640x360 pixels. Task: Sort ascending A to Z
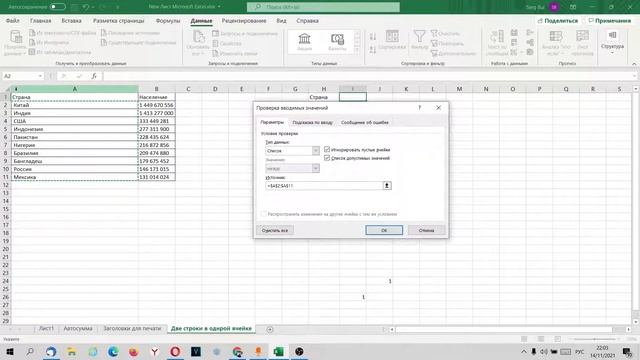pyautogui.click(x=373, y=37)
